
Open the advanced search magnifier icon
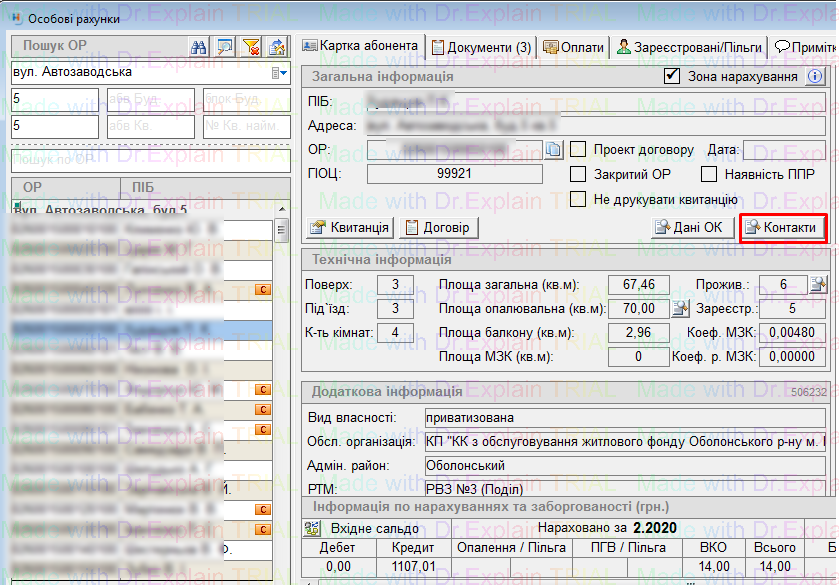tap(225, 47)
